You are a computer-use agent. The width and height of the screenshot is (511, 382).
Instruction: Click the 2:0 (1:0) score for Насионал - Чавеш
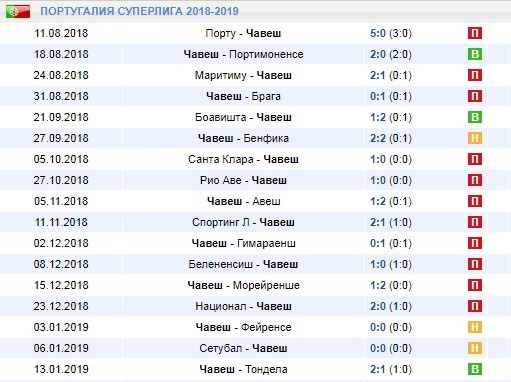click(391, 306)
